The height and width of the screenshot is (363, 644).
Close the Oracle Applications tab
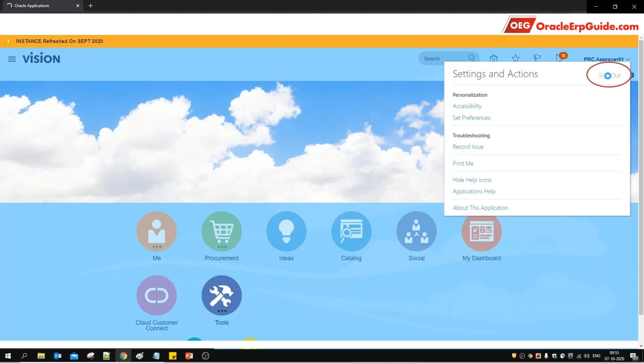(x=77, y=6)
